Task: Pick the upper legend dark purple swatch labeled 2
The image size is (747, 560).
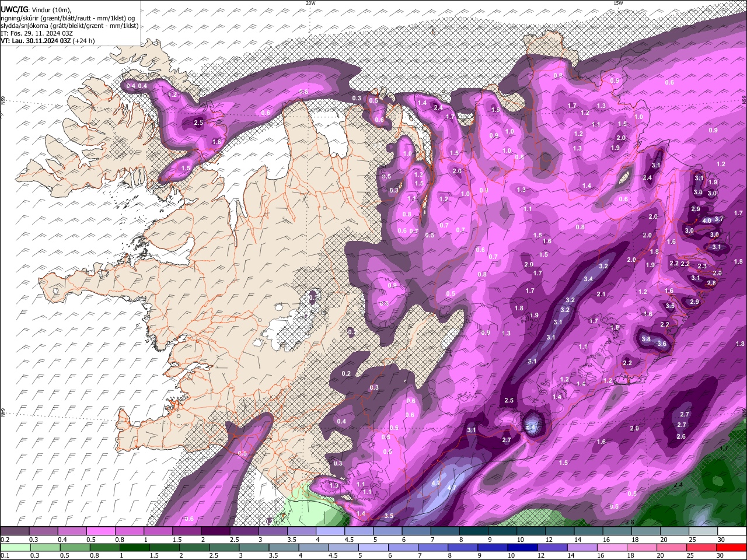Action: click(x=215, y=531)
